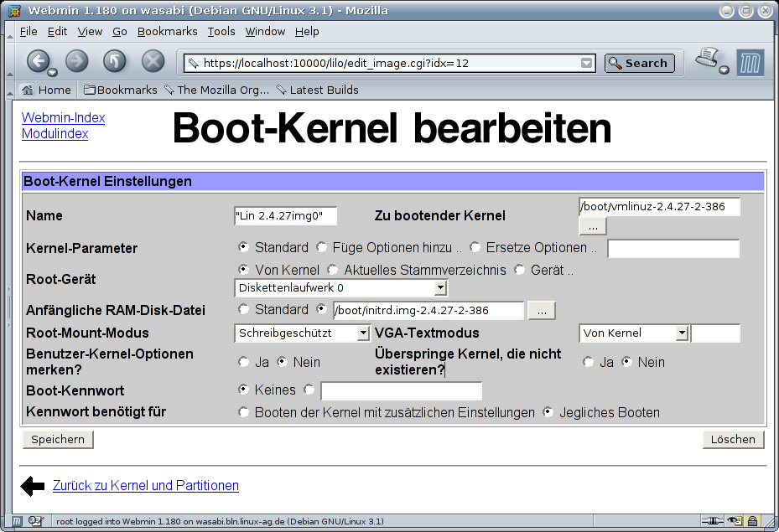Viewport: 779px width, 532px height.
Task: Click the bookmark page icon in URL bar
Action: point(193,63)
